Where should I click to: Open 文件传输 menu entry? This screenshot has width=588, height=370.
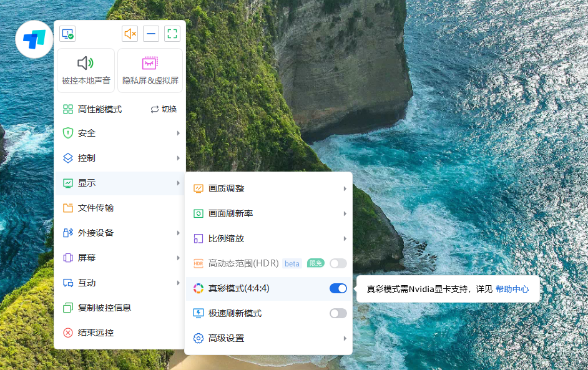click(x=120, y=208)
